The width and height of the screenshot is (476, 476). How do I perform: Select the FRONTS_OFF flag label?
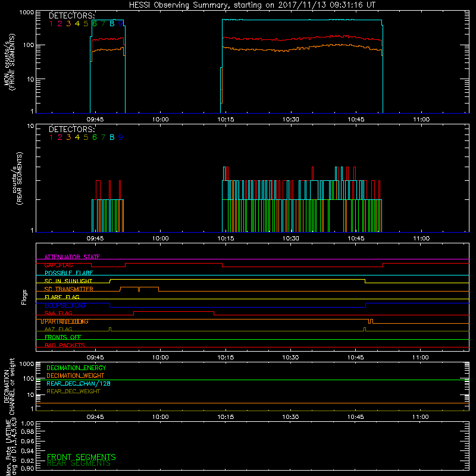click(63, 337)
